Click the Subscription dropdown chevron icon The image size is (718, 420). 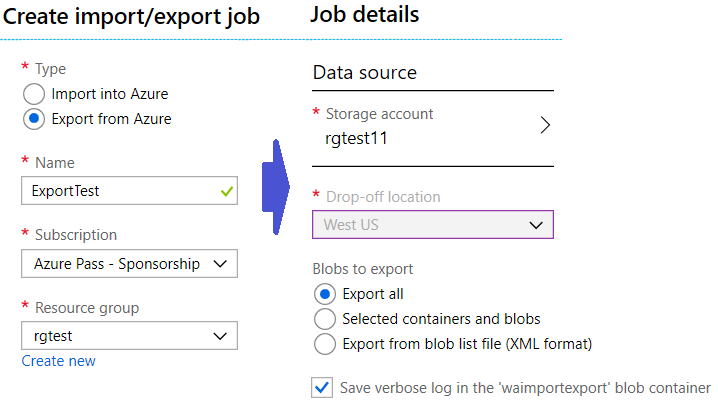[220, 264]
